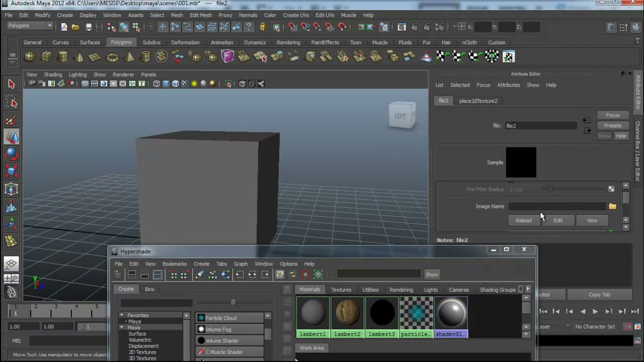
Task: Collapse the Favorites tree section
Action: (x=122, y=315)
